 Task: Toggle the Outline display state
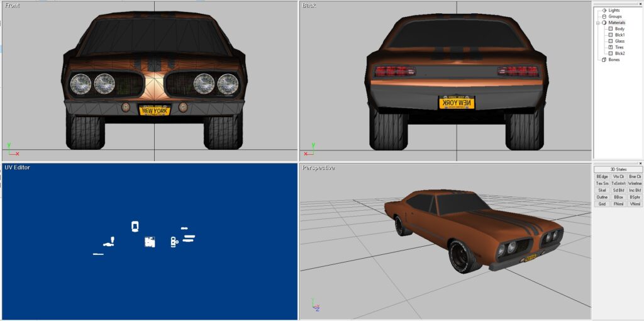pyautogui.click(x=602, y=197)
